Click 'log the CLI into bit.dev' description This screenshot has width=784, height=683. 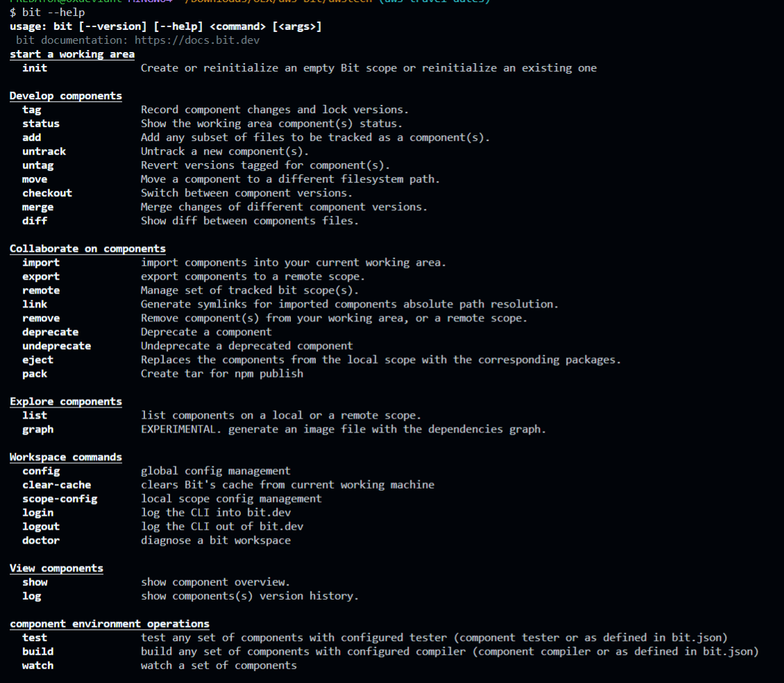click(215, 513)
